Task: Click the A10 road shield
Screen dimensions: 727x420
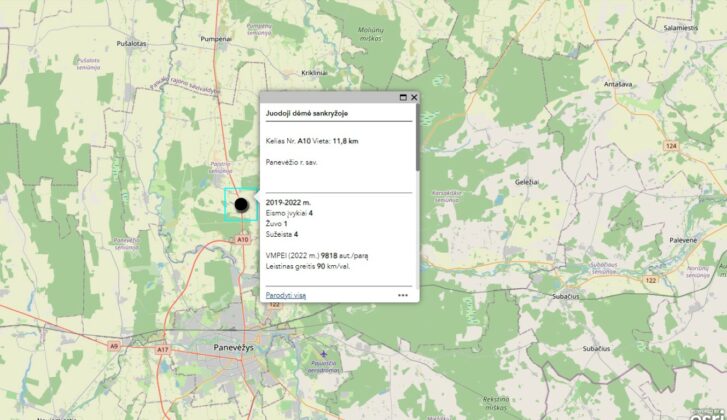Action: pos(242,240)
